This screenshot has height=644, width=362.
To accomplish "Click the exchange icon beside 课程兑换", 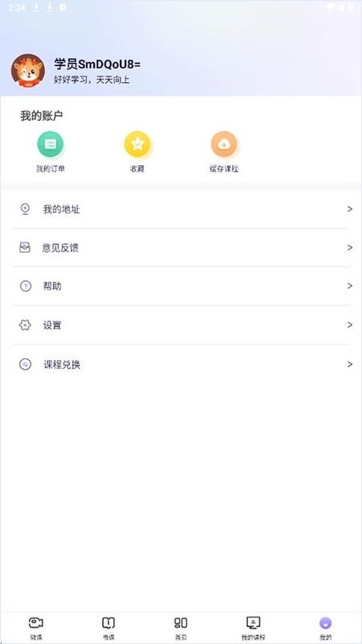I will pyautogui.click(x=26, y=365).
